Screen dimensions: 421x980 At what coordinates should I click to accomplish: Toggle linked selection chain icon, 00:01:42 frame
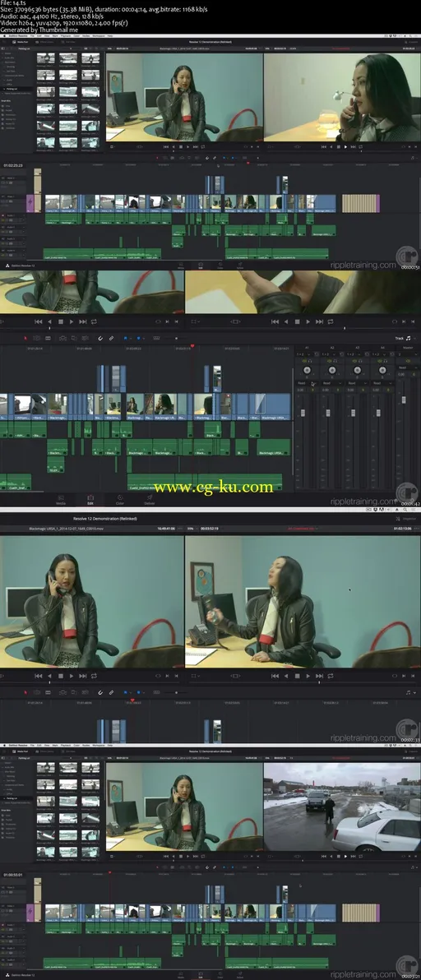pos(111,338)
